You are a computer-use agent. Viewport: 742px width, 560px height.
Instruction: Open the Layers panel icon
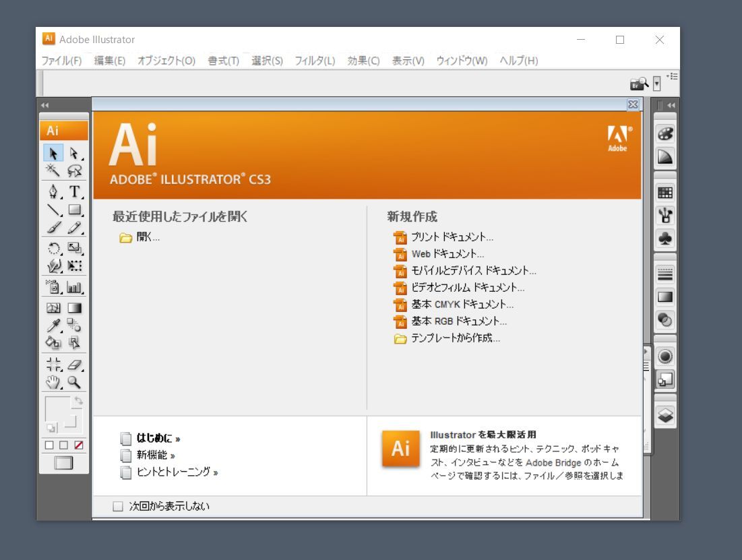click(665, 415)
